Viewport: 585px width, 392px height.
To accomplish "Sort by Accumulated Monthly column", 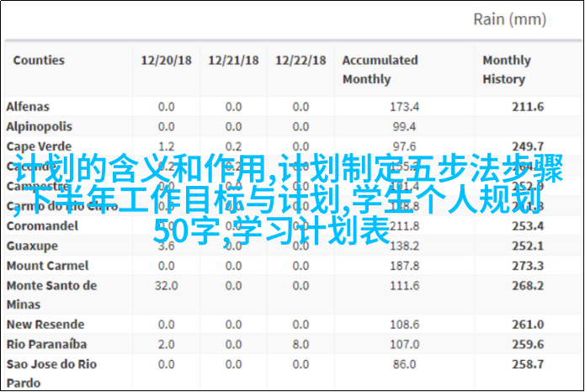I will point(380,70).
